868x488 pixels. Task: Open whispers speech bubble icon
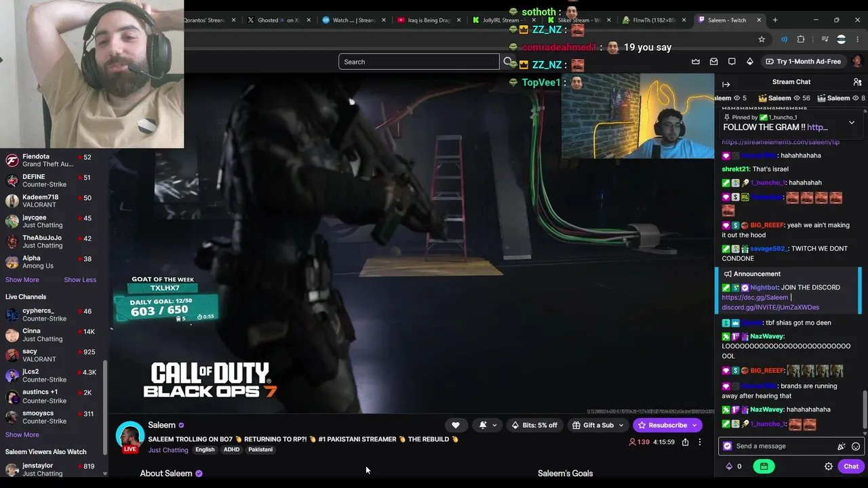[x=732, y=62]
